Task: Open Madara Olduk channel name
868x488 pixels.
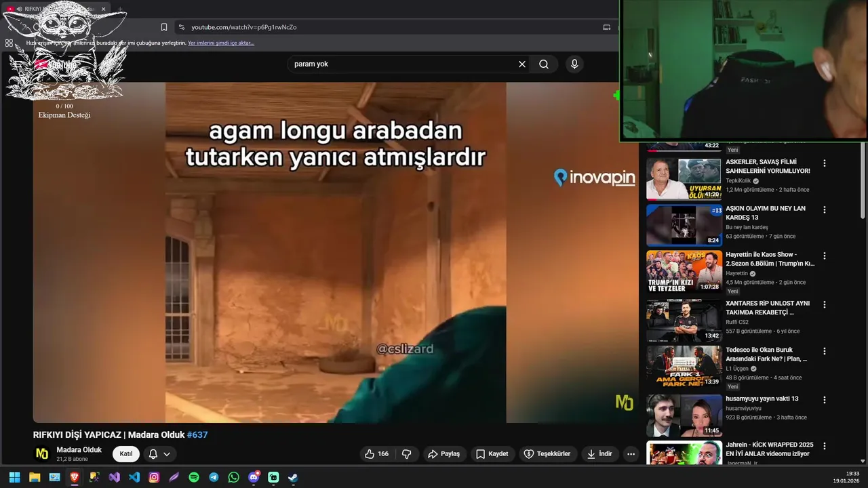Action: pyautogui.click(x=79, y=450)
